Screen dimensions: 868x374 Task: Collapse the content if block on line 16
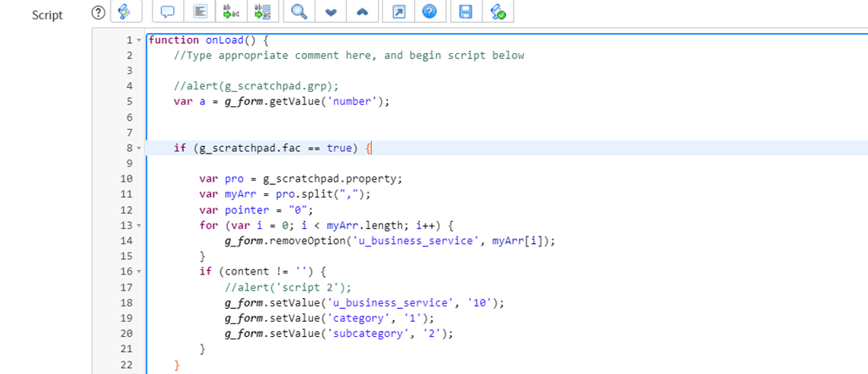(139, 272)
